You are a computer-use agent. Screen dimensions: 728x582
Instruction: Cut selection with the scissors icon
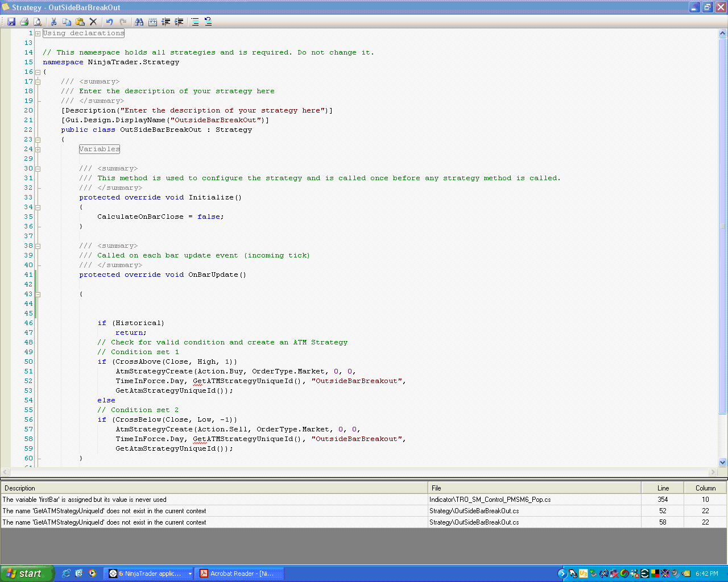click(x=53, y=22)
